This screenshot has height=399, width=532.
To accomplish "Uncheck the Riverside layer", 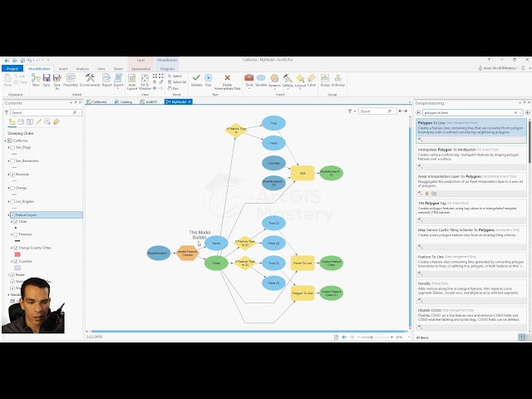I will [x=12, y=175].
